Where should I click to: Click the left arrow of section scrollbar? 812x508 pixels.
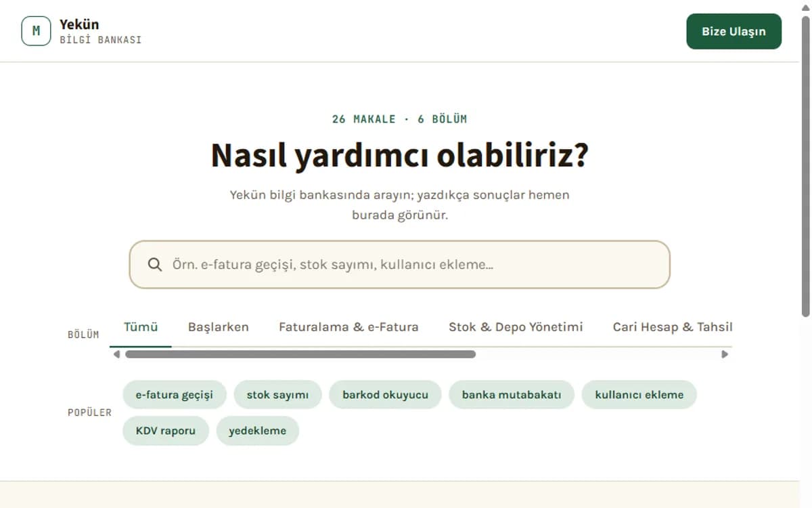[116, 354]
